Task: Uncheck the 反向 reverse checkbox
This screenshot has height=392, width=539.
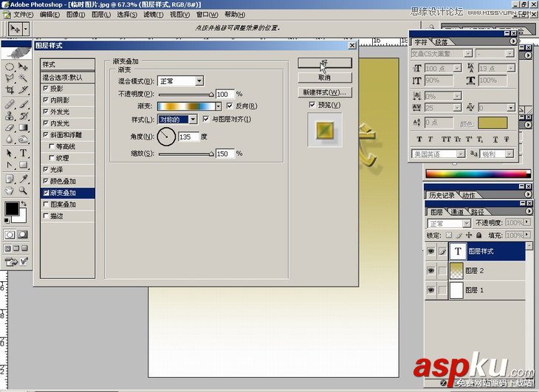Action: click(230, 106)
